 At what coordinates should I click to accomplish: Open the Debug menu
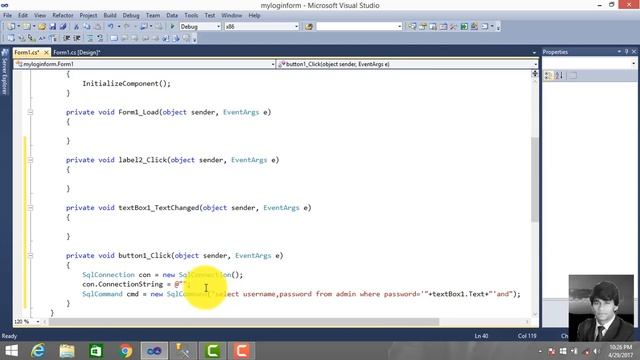tap(131, 16)
